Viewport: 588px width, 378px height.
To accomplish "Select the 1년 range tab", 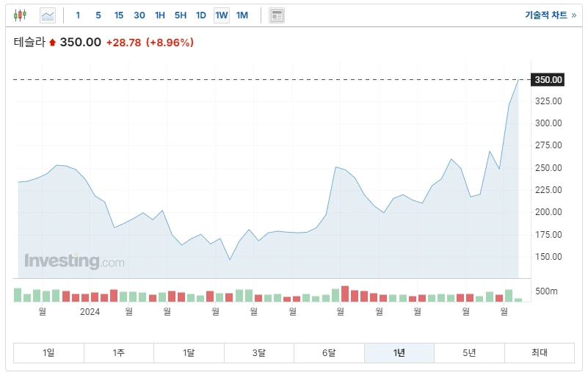I will 399,353.
